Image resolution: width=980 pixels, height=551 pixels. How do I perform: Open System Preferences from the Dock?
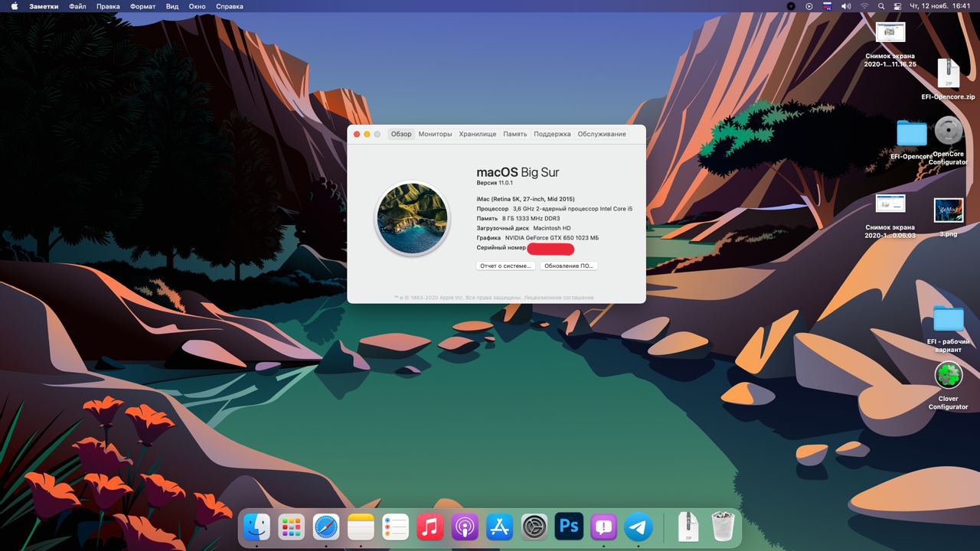[x=534, y=527]
